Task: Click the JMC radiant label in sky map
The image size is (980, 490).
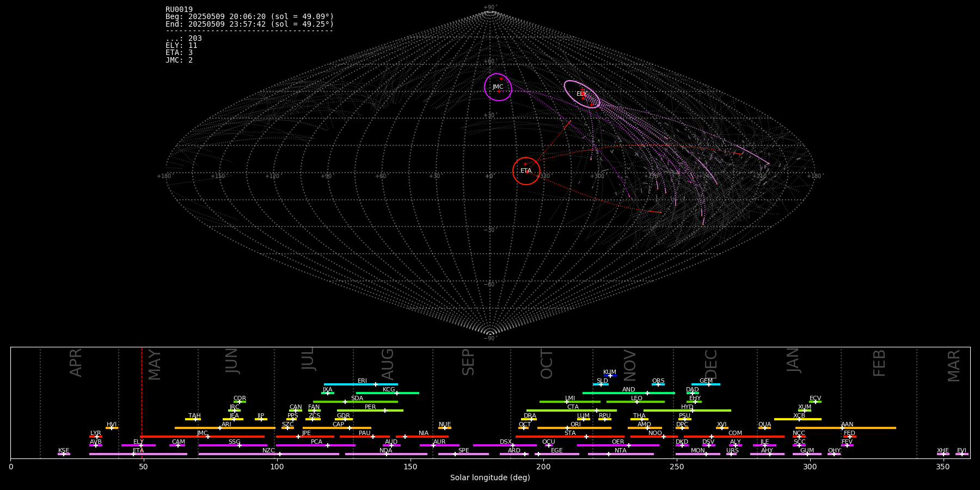Action: point(498,87)
